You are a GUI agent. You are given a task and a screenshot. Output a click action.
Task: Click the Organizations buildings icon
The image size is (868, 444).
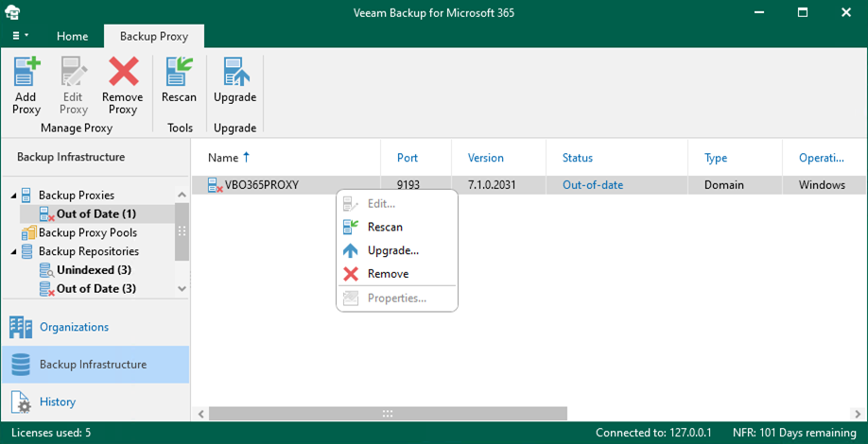coord(21,328)
